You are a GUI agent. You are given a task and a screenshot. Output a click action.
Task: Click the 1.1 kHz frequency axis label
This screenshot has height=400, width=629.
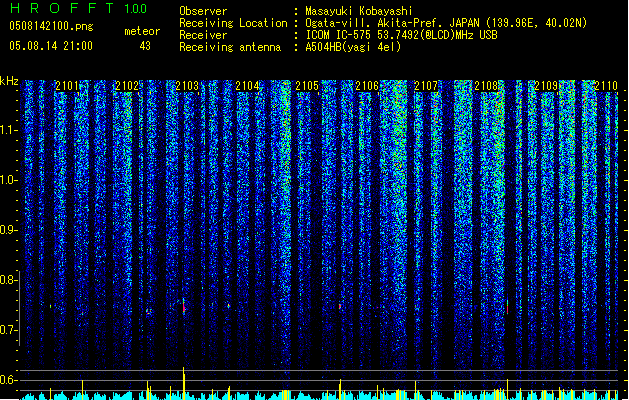(9, 130)
